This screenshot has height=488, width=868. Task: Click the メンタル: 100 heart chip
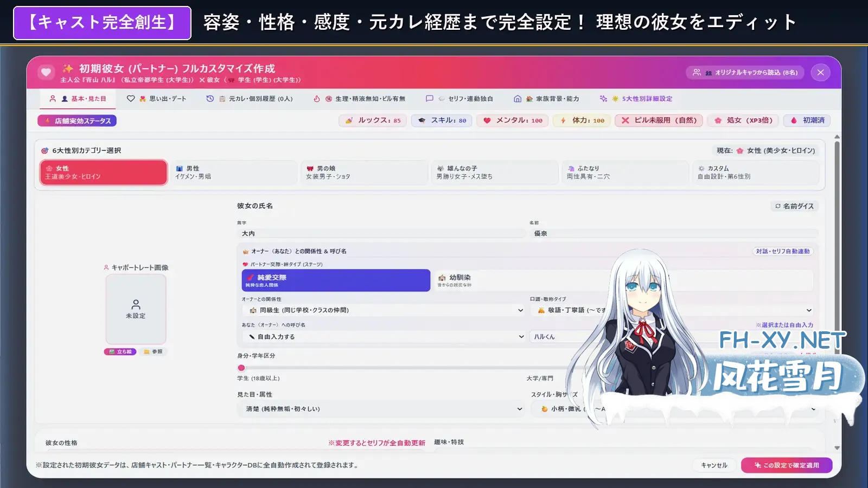(x=513, y=120)
